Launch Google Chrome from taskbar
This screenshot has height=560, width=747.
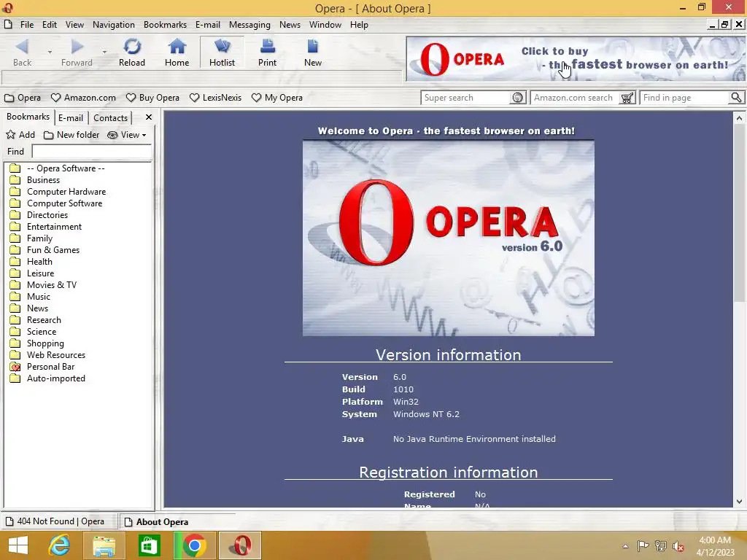194,545
